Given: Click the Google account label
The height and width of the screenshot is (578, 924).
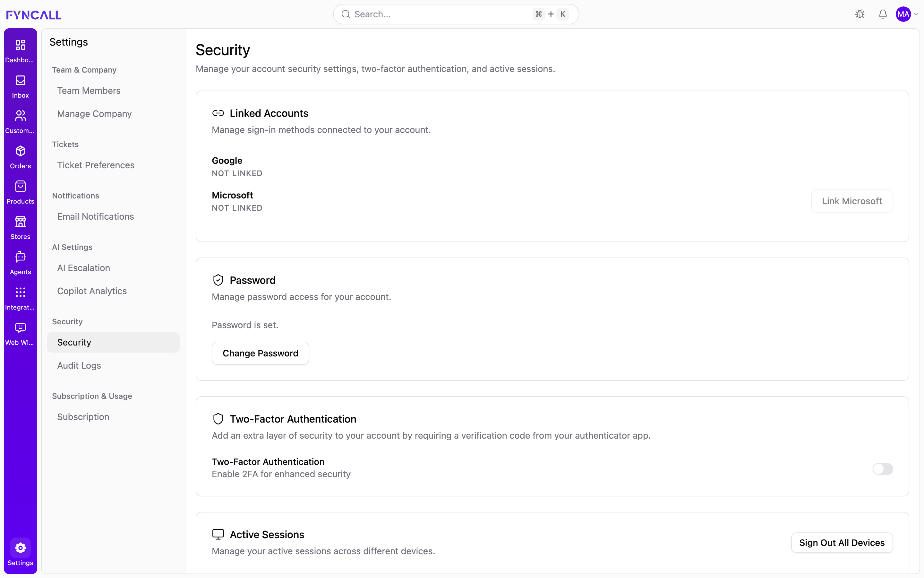Looking at the screenshot, I should [x=227, y=161].
